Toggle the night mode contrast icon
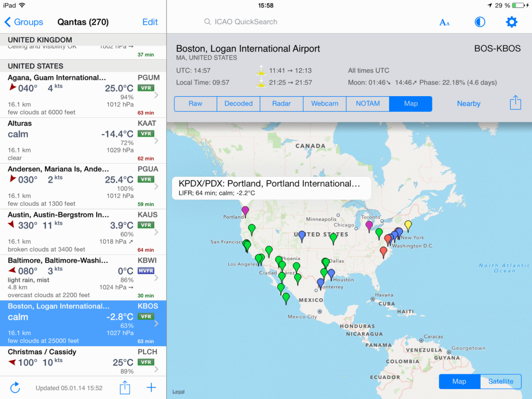 (x=480, y=22)
